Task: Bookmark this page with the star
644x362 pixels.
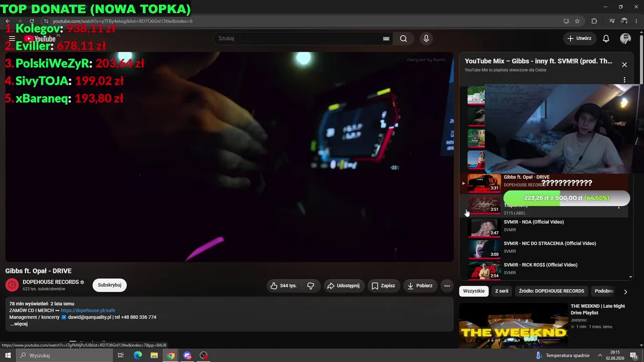Action: coord(577,21)
